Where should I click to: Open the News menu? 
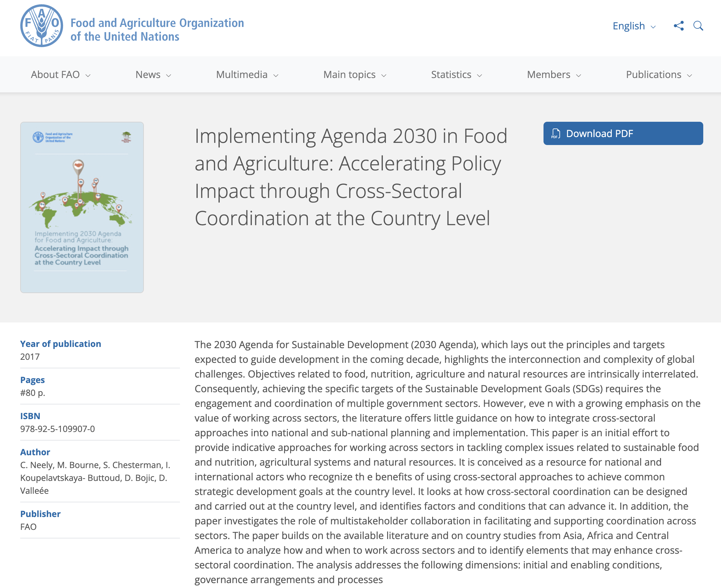153,75
